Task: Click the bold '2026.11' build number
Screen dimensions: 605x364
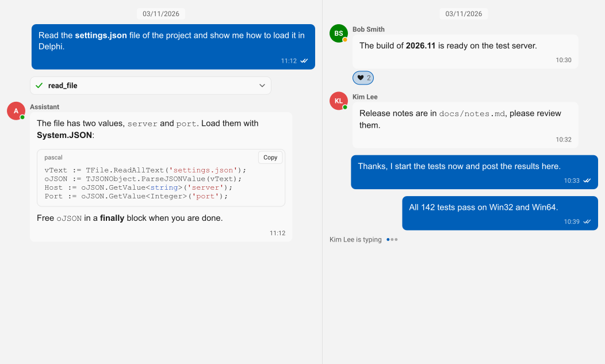Action: 420,45
